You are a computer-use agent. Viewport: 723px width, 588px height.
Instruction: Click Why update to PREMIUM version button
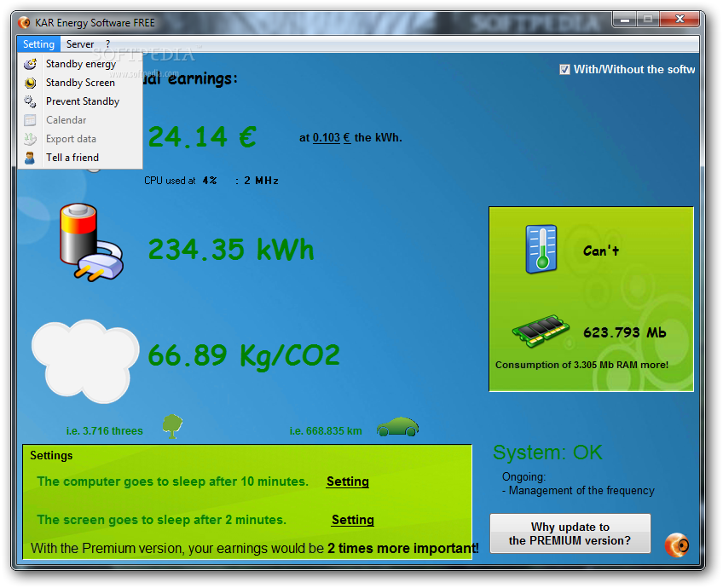point(570,533)
